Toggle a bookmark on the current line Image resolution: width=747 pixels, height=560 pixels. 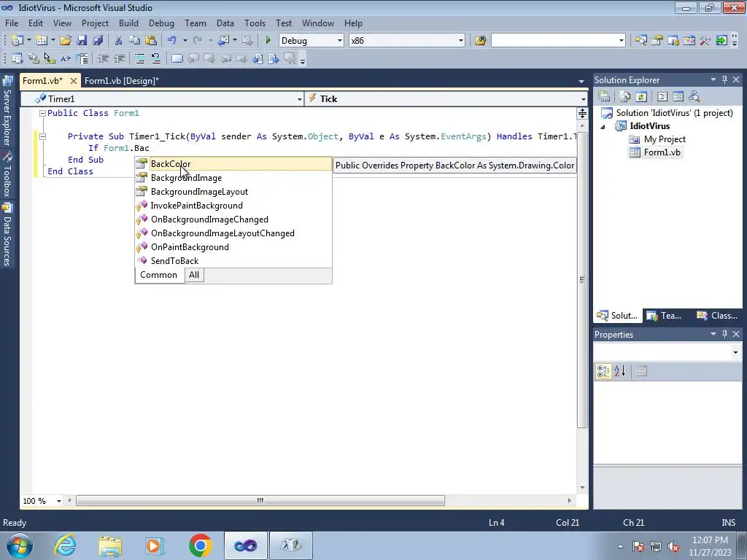[x=177, y=58]
